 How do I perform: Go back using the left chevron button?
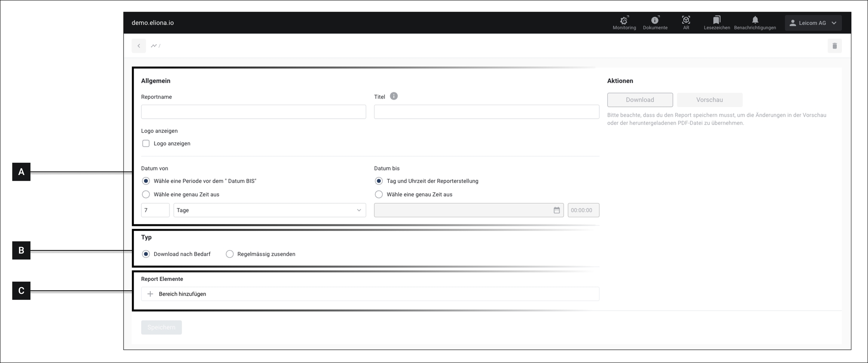coord(139,46)
